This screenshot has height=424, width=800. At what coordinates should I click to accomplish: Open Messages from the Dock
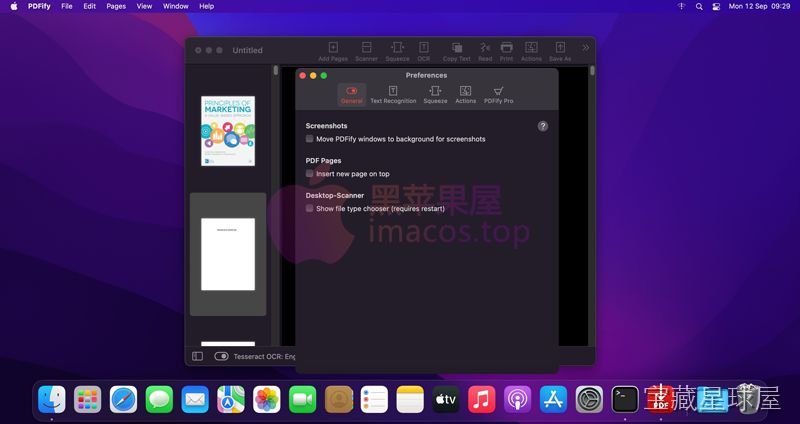point(159,399)
